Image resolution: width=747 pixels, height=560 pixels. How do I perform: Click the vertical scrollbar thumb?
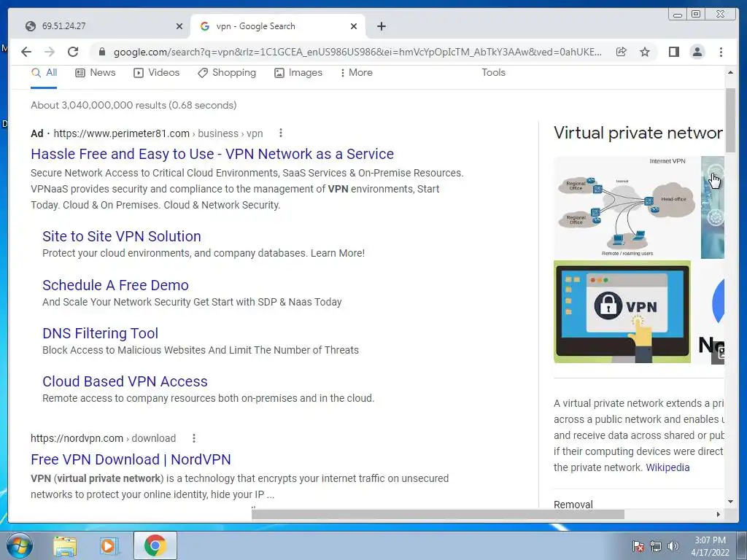tap(730, 120)
